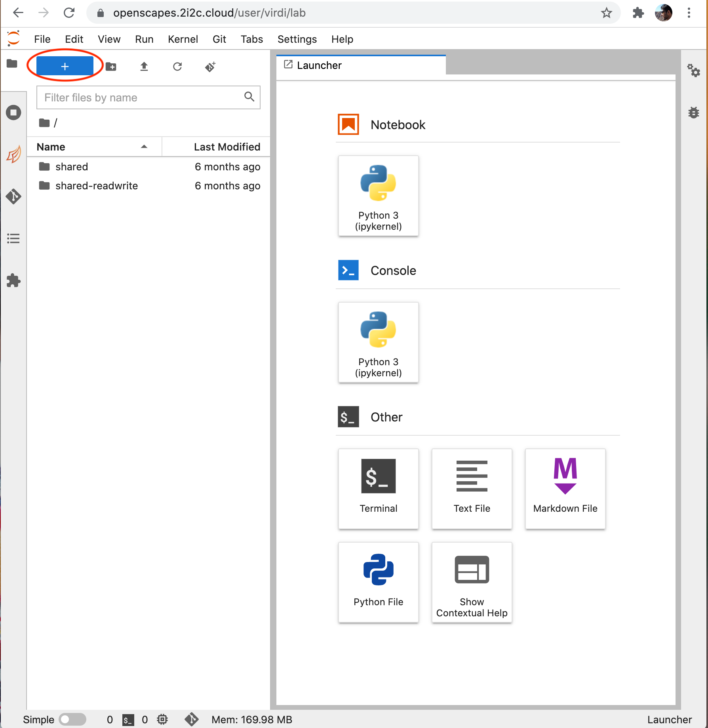Open the Settings menu
The image size is (708, 728).
coord(297,39)
